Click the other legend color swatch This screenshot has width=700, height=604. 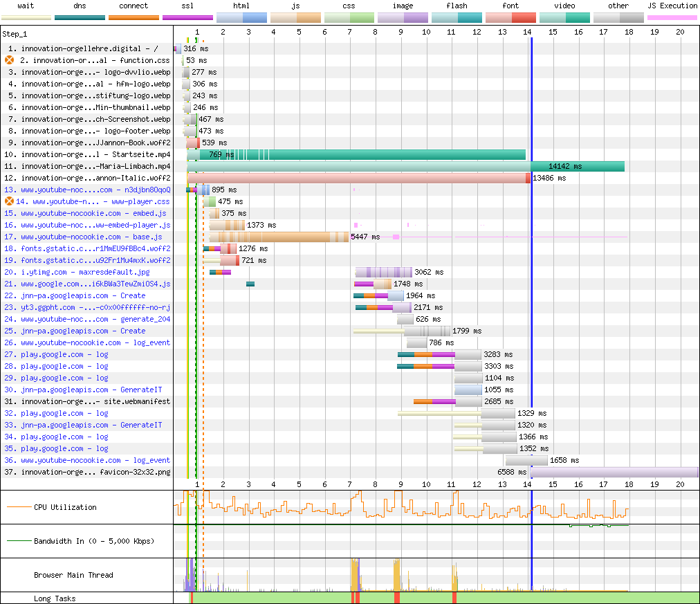(x=618, y=18)
